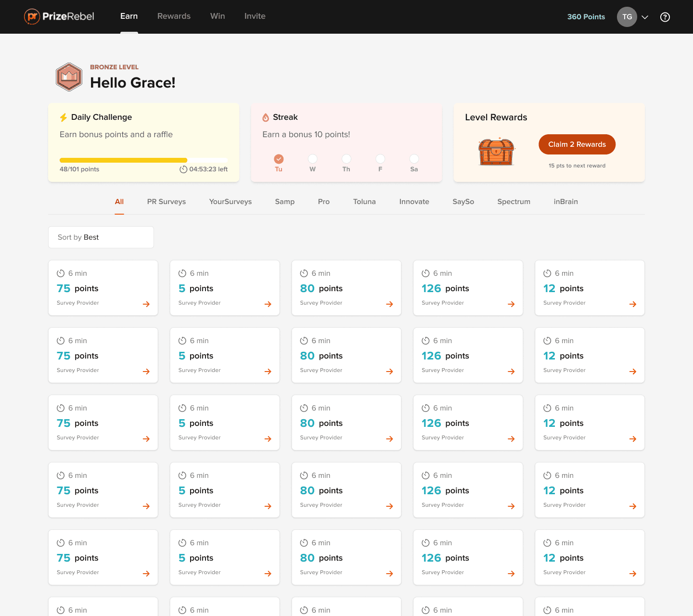Switch to the inBrain tab
This screenshot has width=693, height=616.
(x=566, y=202)
